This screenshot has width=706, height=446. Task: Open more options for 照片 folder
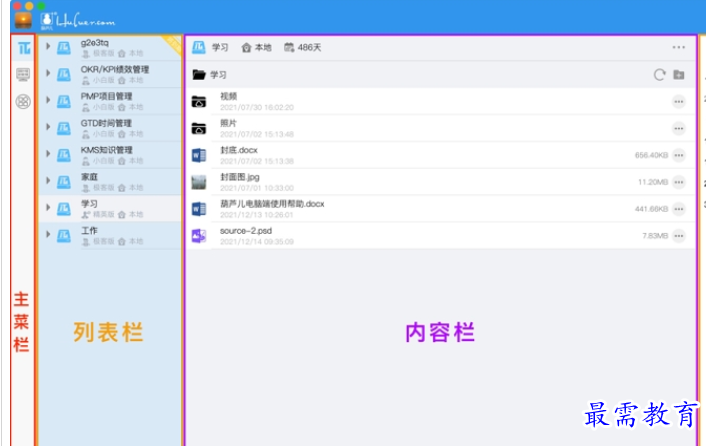(x=679, y=129)
